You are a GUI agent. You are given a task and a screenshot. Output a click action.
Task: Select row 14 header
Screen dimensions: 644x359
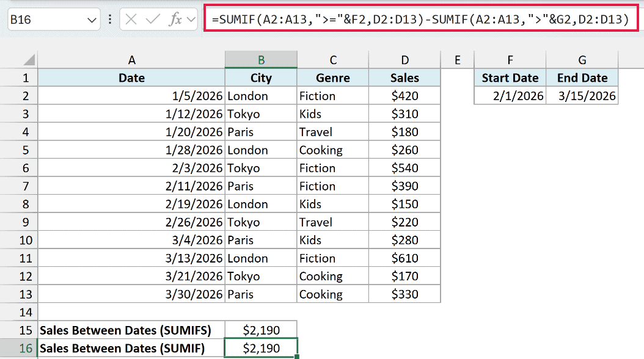tap(18, 312)
